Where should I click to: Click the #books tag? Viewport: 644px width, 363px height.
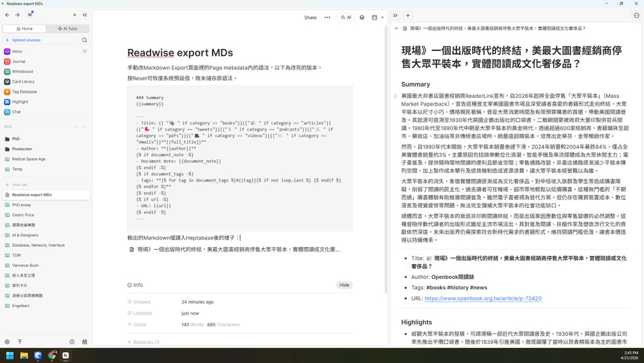click(x=437, y=288)
